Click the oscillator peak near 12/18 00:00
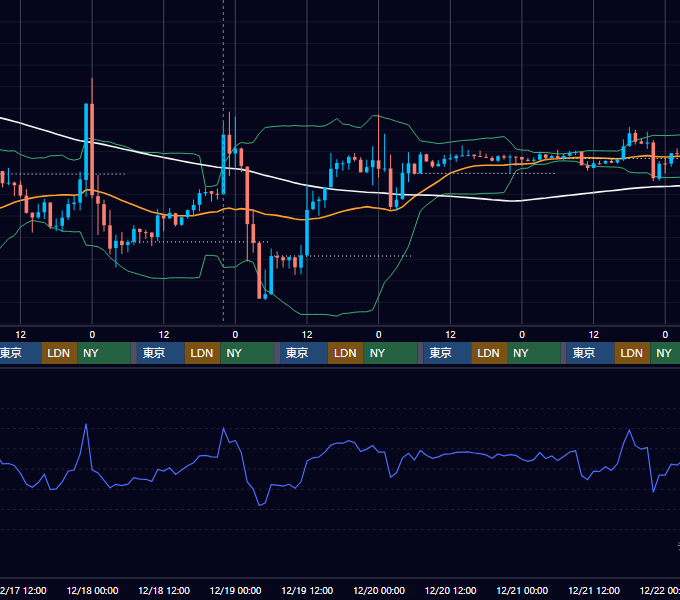The width and height of the screenshot is (680, 600). coord(86,425)
